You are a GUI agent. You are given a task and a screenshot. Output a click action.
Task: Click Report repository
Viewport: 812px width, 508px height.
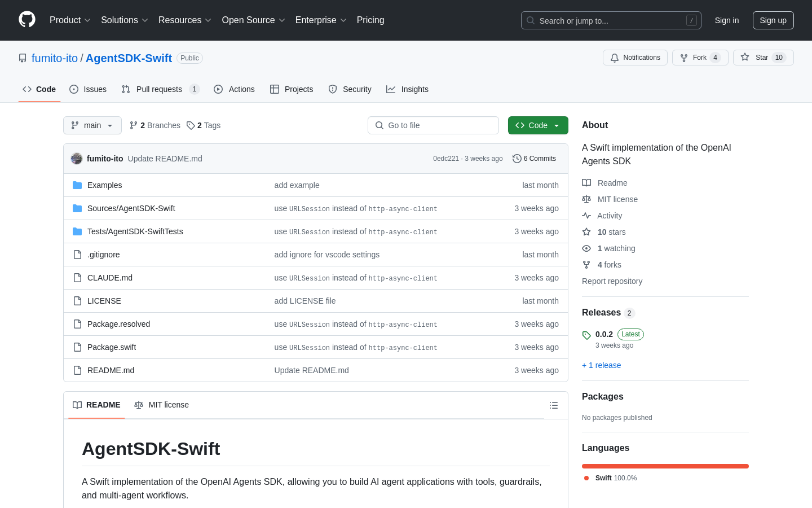(612, 281)
